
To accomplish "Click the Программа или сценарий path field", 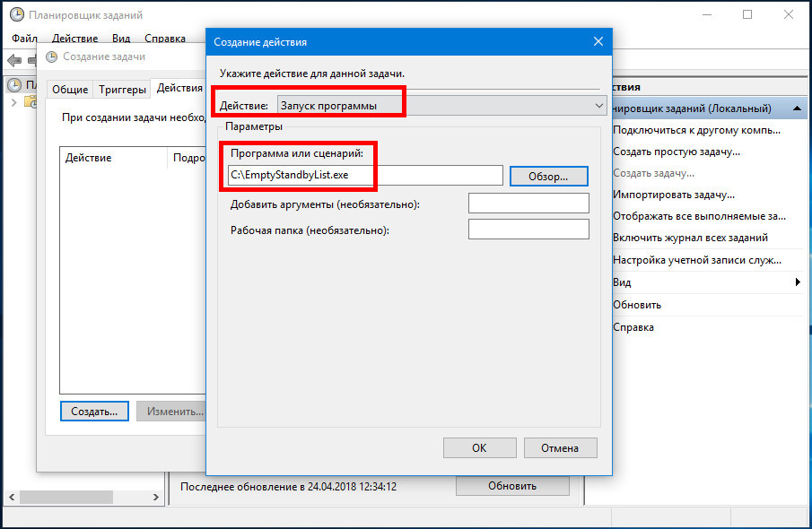I will pyautogui.click(x=365, y=175).
